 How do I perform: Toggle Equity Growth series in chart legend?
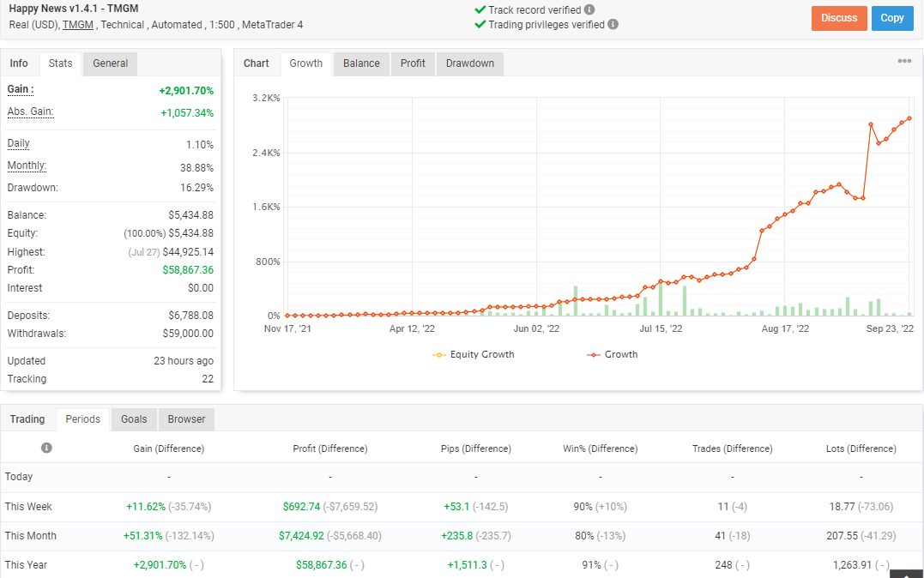474,354
